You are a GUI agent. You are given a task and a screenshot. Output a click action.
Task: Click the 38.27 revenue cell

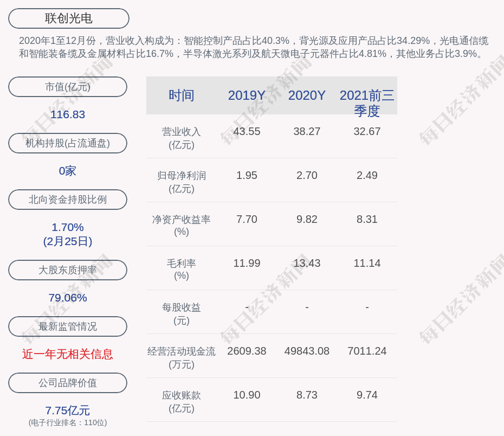pyautogui.click(x=307, y=132)
